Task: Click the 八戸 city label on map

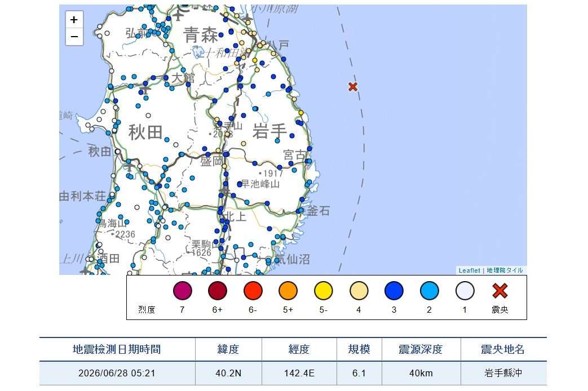Action: point(279,46)
